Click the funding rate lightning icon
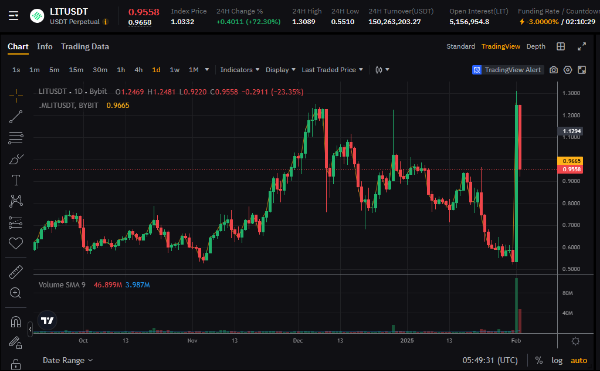The height and width of the screenshot is (371, 600). click(522, 22)
